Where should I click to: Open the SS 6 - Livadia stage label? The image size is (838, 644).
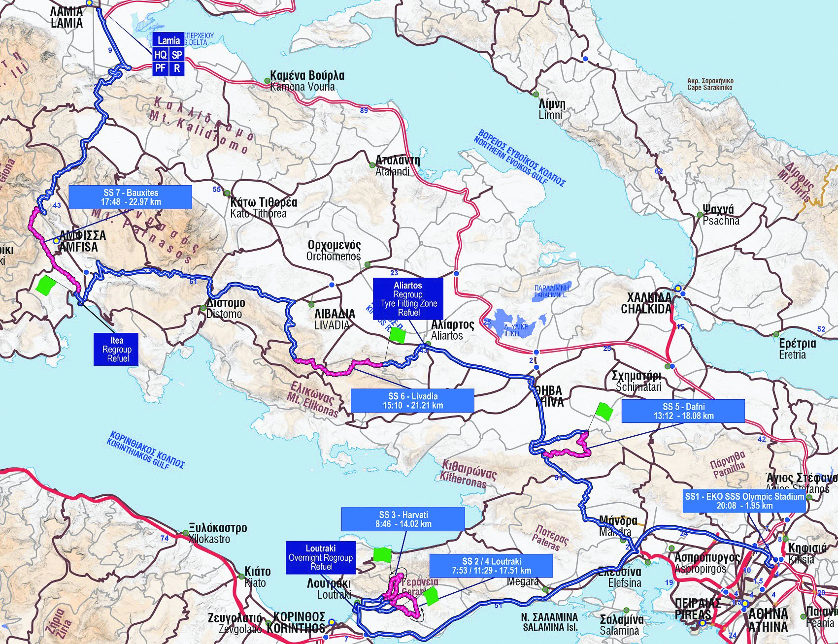pyautogui.click(x=412, y=401)
